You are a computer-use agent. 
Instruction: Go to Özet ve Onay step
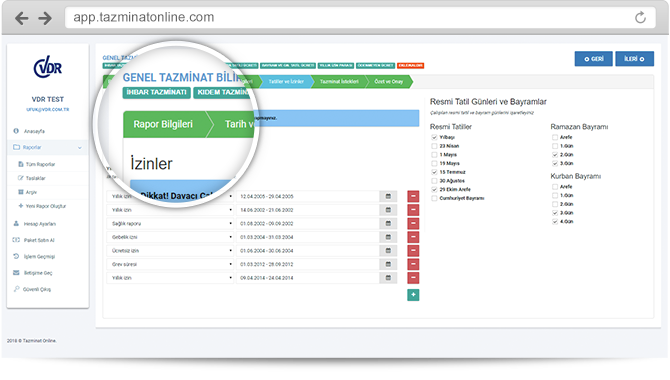(x=389, y=82)
